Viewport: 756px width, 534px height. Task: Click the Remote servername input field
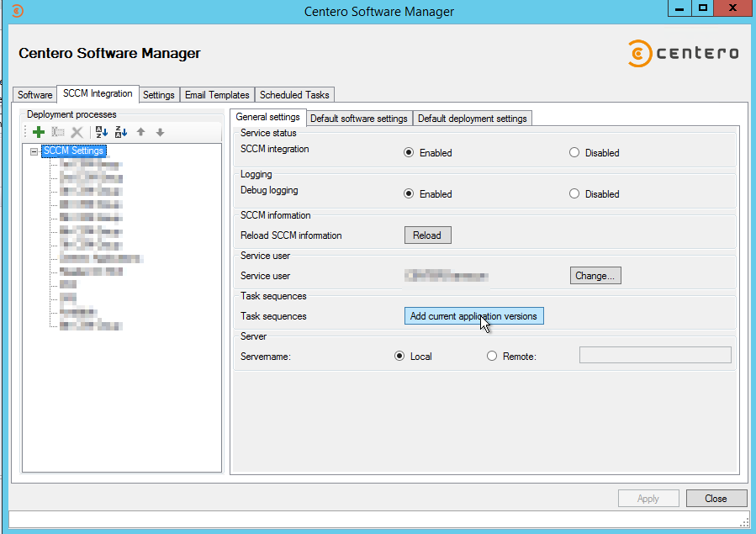(655, 355)
